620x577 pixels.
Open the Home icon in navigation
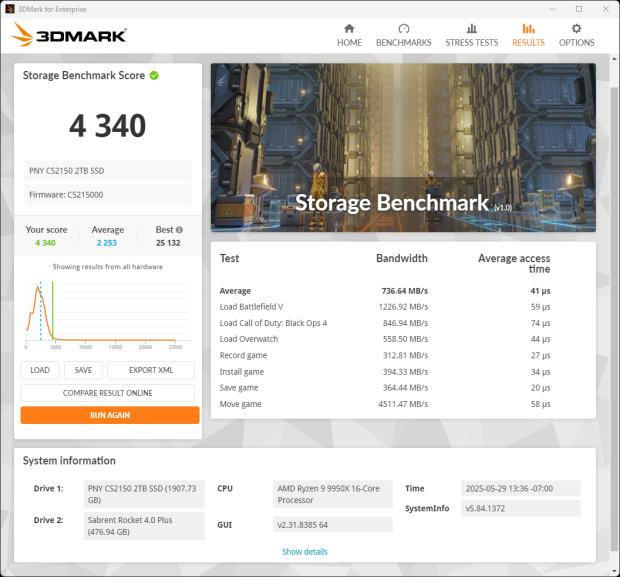point(349,29)
